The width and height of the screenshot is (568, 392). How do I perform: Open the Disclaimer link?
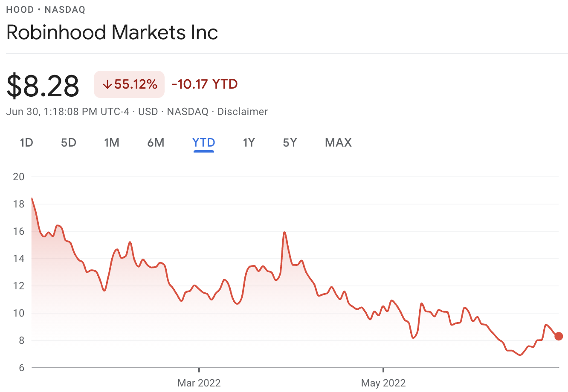coord(242,112)
